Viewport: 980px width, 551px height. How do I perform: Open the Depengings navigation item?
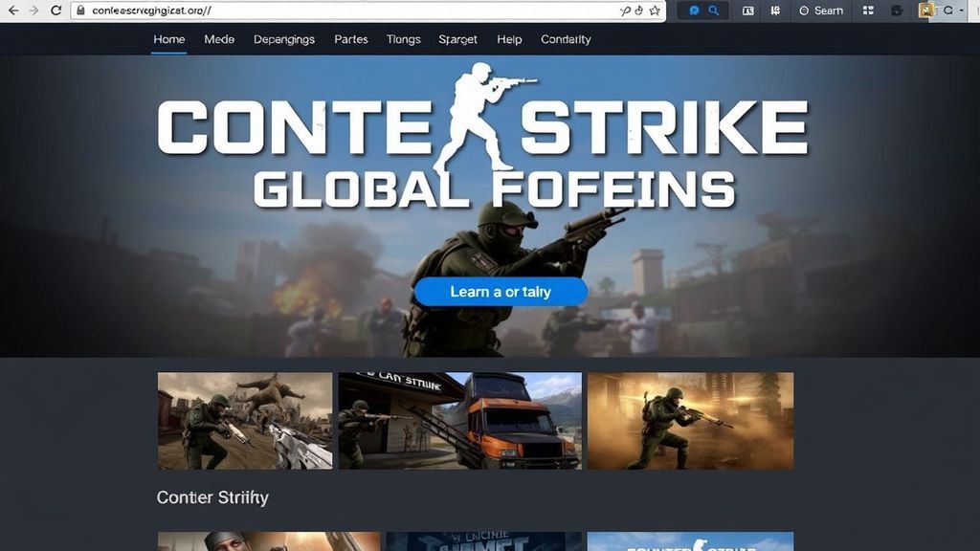(283, 39)
